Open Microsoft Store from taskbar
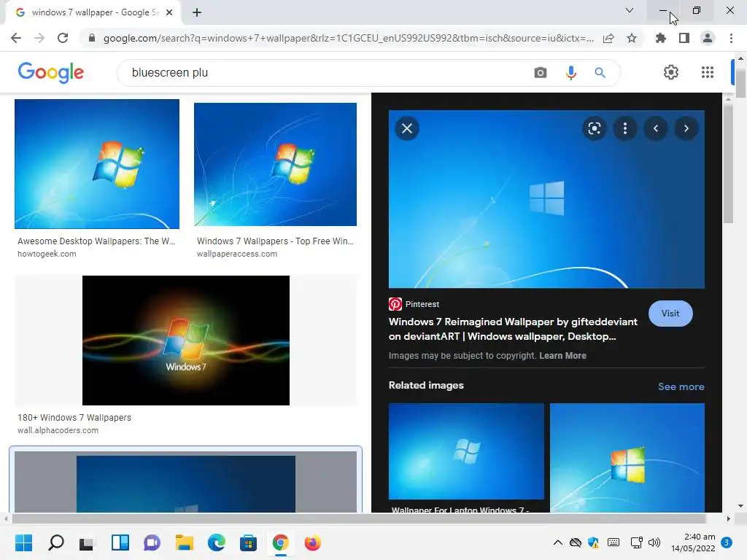This screenshot has width=747, height=560. coord(248,542)
